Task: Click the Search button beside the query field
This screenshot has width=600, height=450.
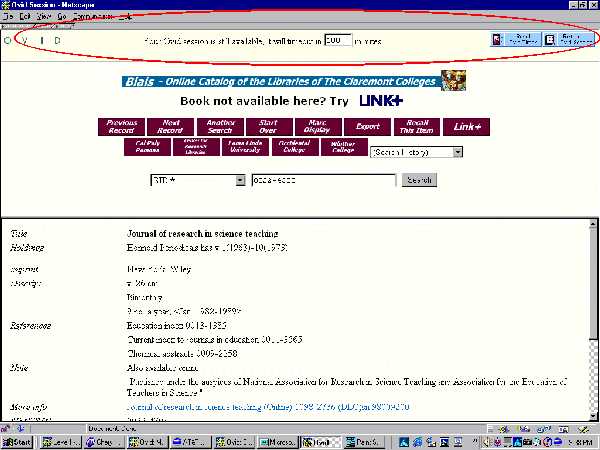Action: [418, 180]
